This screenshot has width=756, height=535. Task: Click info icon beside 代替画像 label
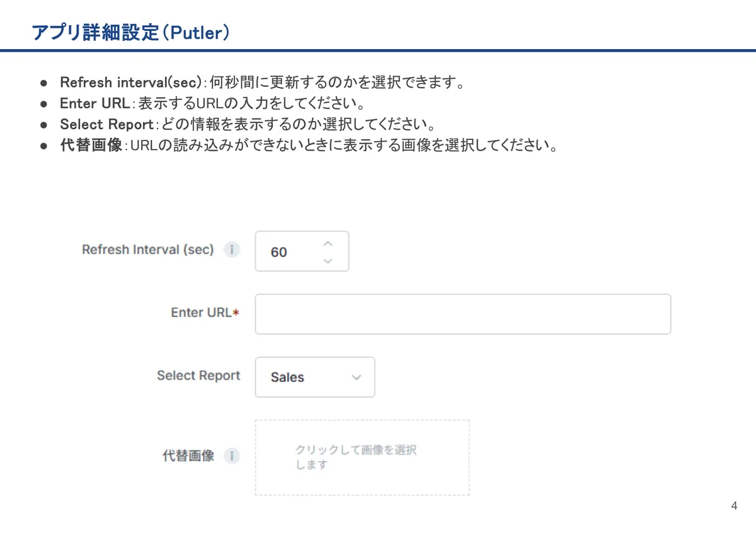click(x=232, y=456)
